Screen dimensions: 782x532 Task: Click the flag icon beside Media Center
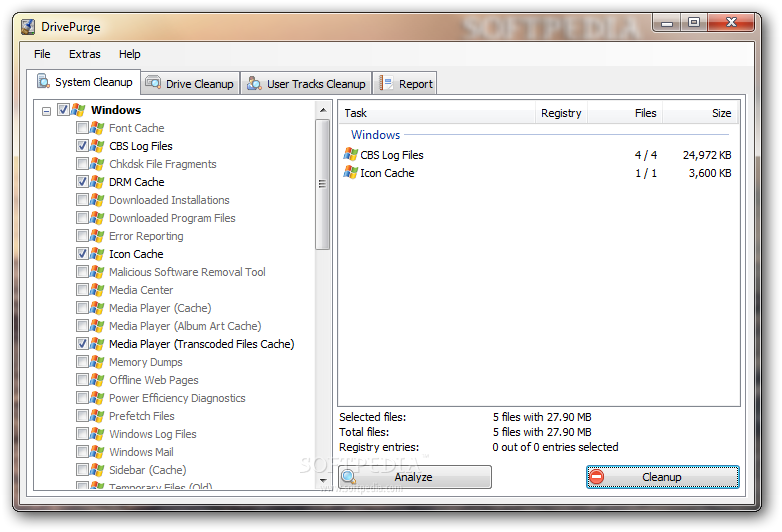click(x=97, y=290)
